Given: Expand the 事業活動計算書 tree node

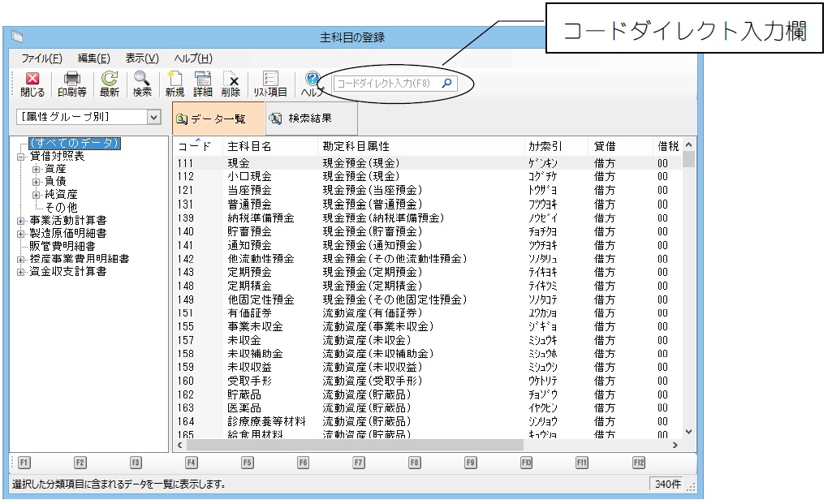Looking at the screenshot, I should pos(21,220).
